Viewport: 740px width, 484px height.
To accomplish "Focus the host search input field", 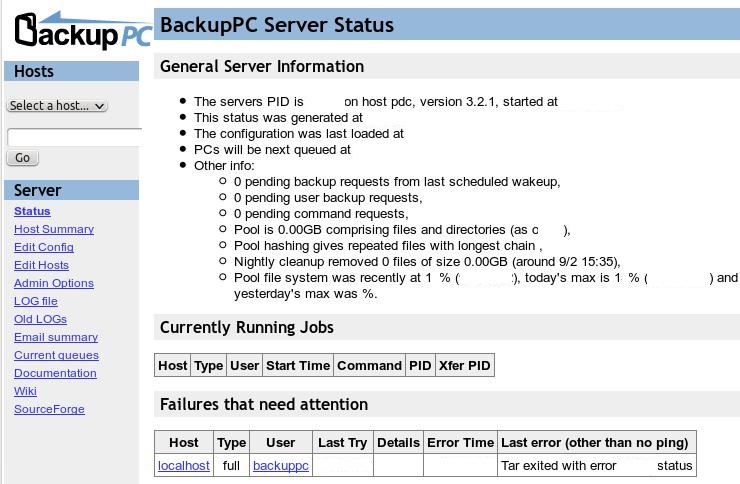I will (x=75, y=137).
